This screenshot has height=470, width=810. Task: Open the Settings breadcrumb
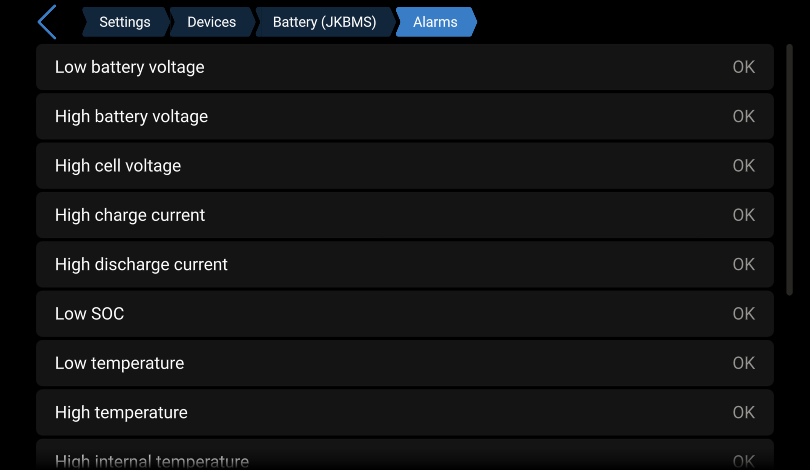tap(125, 22)
